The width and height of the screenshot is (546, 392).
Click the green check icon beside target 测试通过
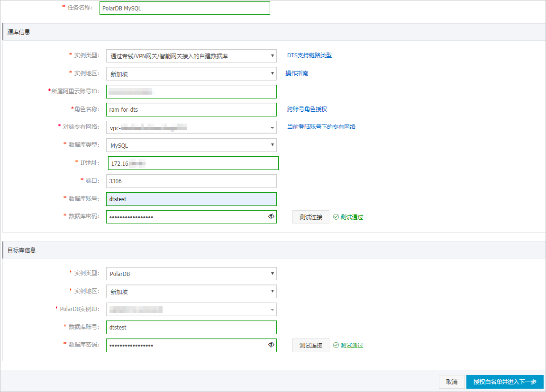tap(336, 346)
